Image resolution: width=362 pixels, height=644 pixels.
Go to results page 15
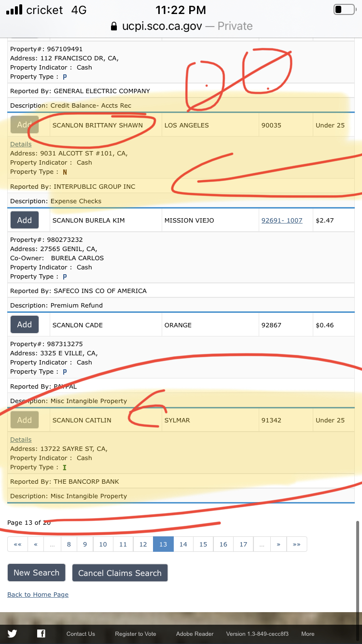(203, 544)
